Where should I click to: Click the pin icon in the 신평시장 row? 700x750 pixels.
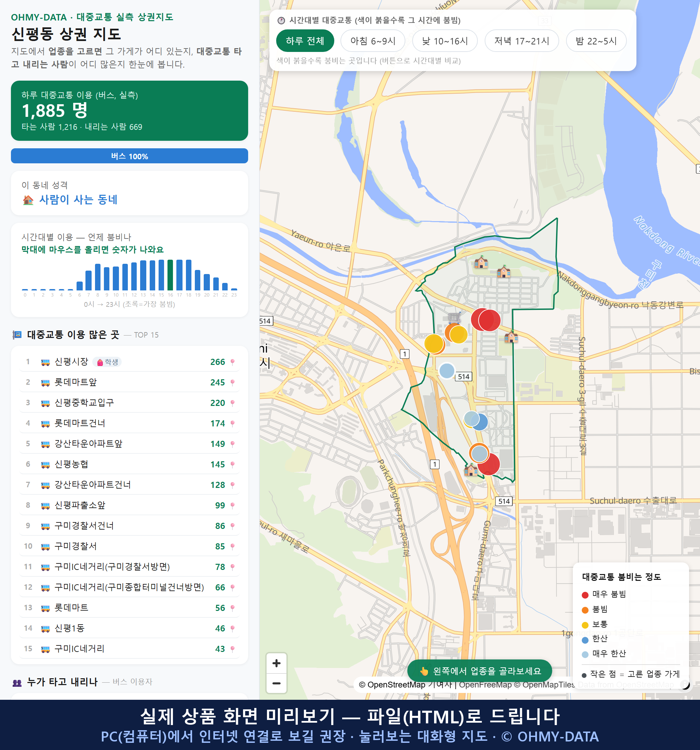click(232, 362)
